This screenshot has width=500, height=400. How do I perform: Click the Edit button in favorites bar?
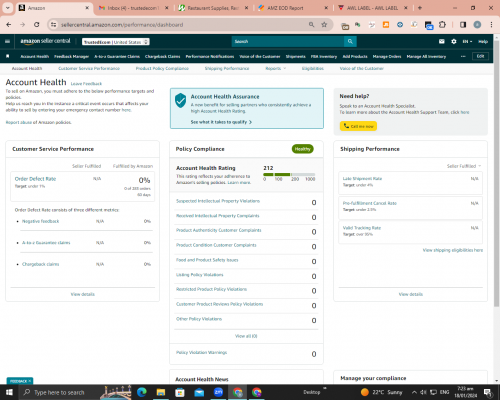point(480,56)
